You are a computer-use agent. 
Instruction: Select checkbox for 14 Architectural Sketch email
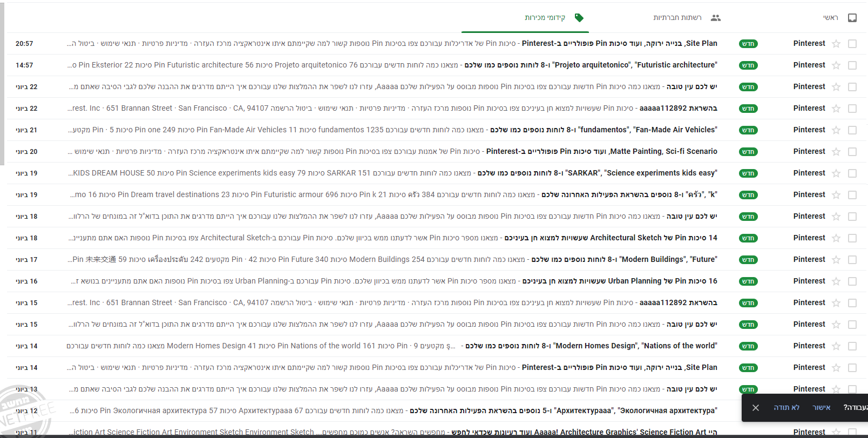[x=852, y=238]
